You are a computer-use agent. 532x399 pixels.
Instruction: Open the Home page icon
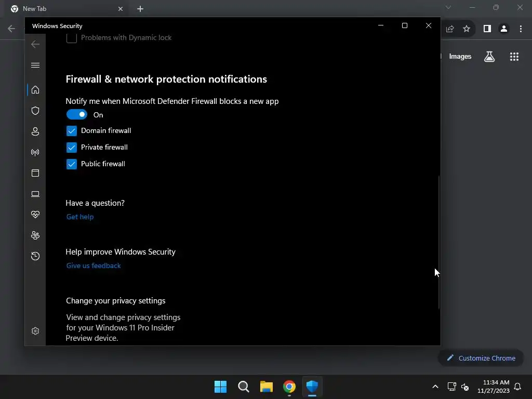[35, 90]
